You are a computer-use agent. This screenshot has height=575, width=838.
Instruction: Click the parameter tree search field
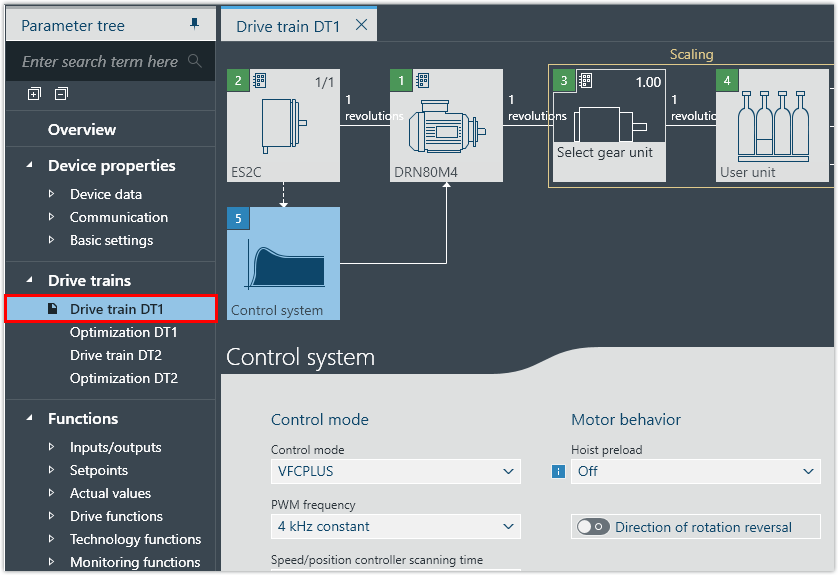click(100, 62)
